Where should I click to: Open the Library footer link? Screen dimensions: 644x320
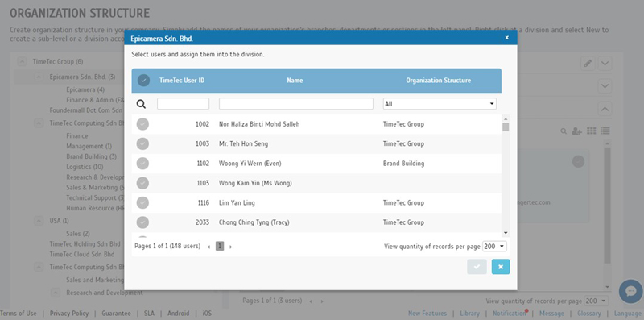click(x=469, y=314)
